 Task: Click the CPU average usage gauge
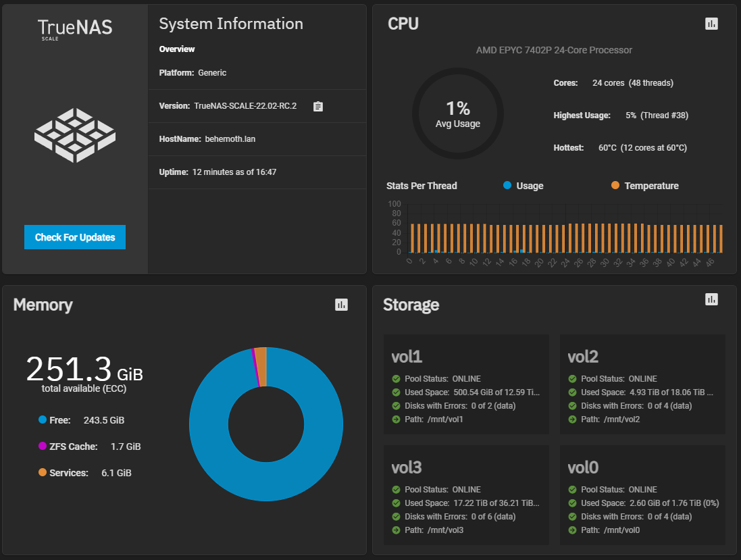coord(457,113)
